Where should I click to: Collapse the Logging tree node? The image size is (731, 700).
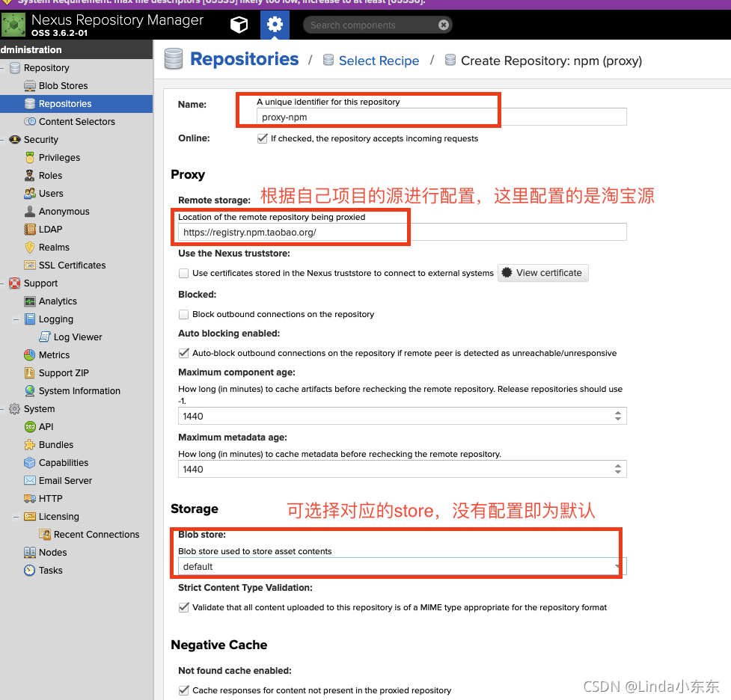tap(16, 319)
